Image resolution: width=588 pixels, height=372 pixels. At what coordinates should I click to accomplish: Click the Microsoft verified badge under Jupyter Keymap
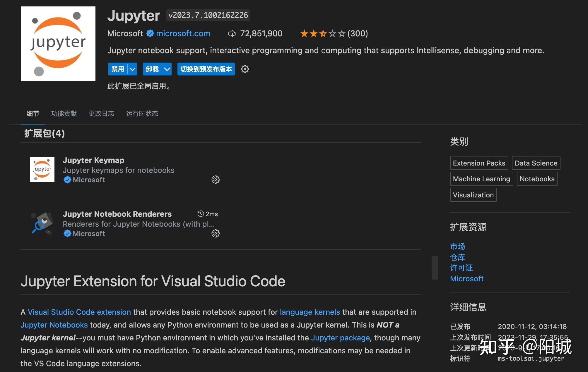68,180
